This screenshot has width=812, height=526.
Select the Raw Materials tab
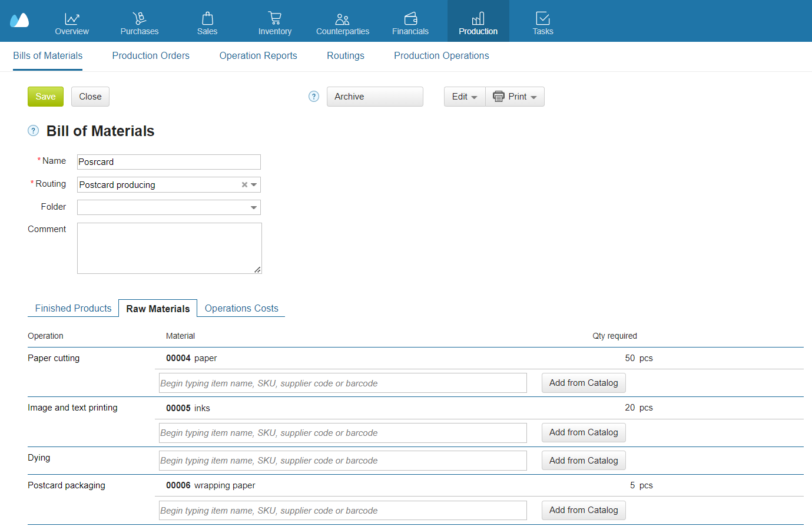(158, 308)
